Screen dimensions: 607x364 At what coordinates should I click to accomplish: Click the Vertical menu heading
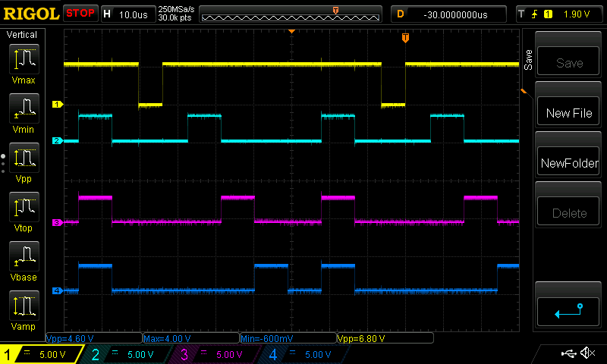click(22, 35)
